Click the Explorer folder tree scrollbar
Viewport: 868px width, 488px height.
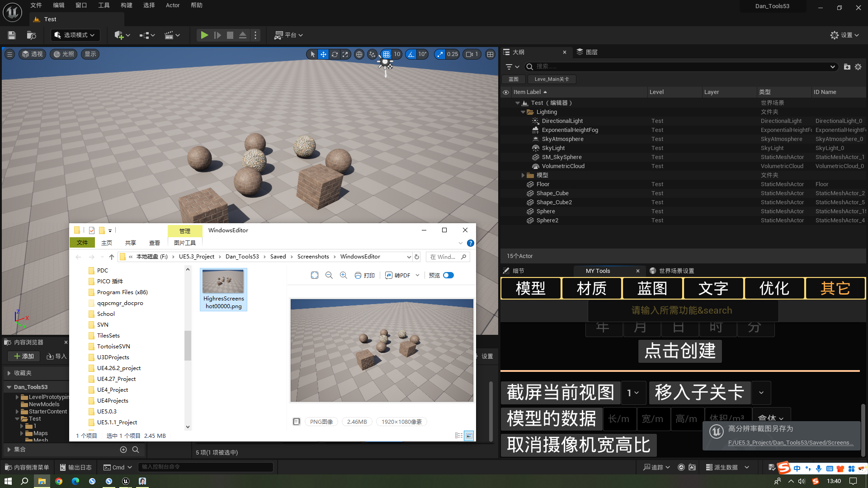pyautogui.click(x=188, y=346)
